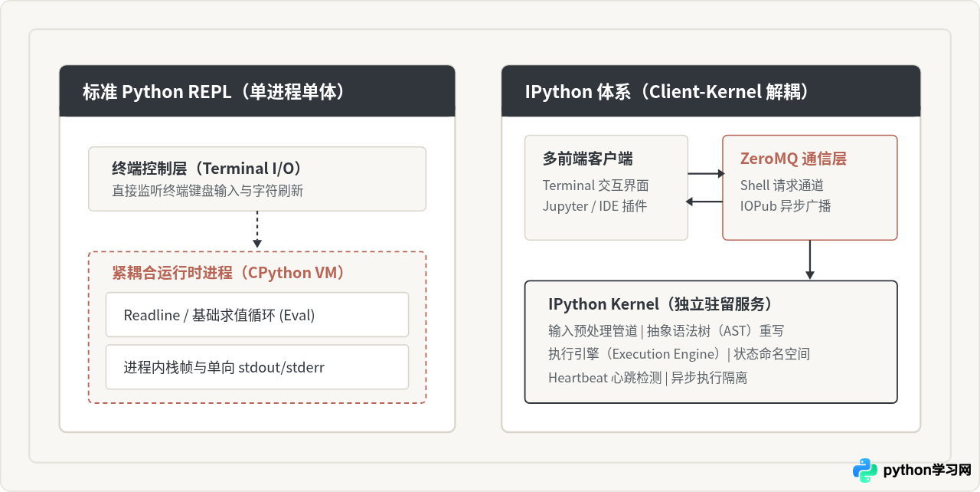Click 'Heartbeat 心跳检测 | 异步执行隔离' line
Viewport: 980px width, 492px height.
tap(648, 377)
